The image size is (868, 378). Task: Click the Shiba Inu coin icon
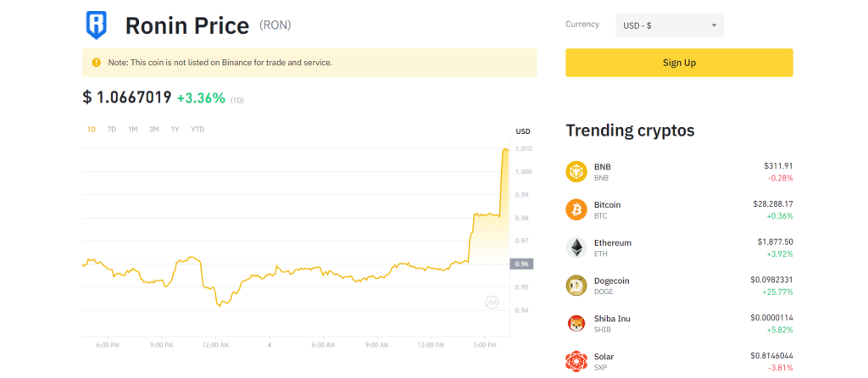(x=576, y=324)
